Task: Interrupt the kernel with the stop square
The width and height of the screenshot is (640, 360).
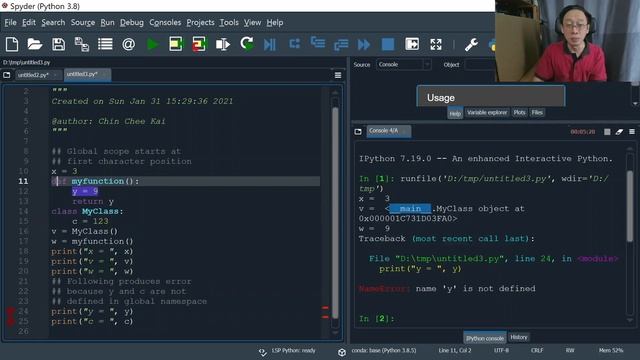Action: (607, 132)
